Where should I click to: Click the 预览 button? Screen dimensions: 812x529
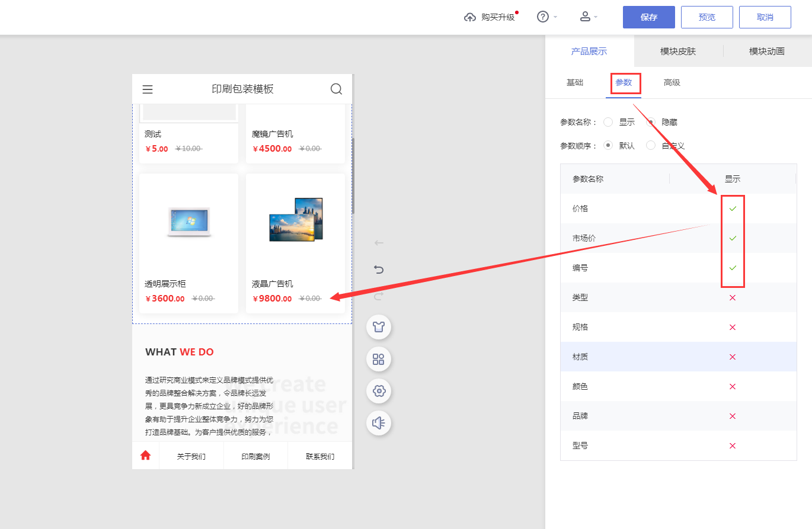coord(707,17)
